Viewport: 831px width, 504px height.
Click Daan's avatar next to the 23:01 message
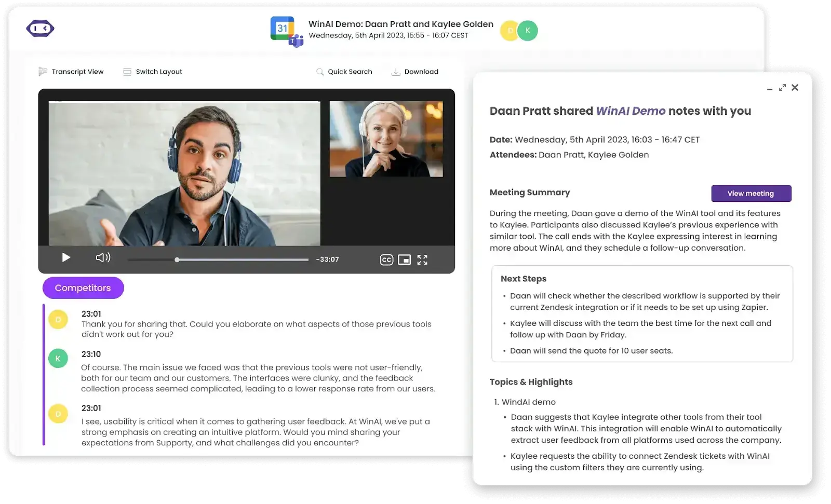point(58,319)
